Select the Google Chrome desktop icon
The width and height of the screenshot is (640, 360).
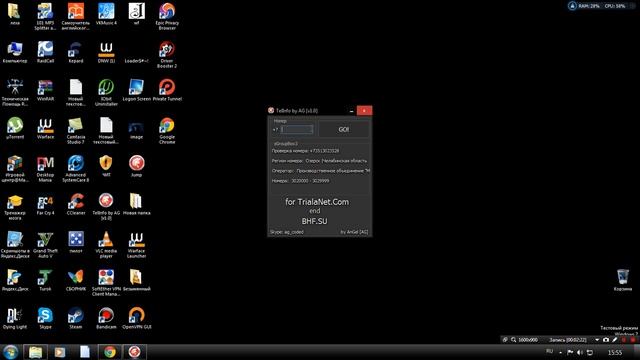167,130
